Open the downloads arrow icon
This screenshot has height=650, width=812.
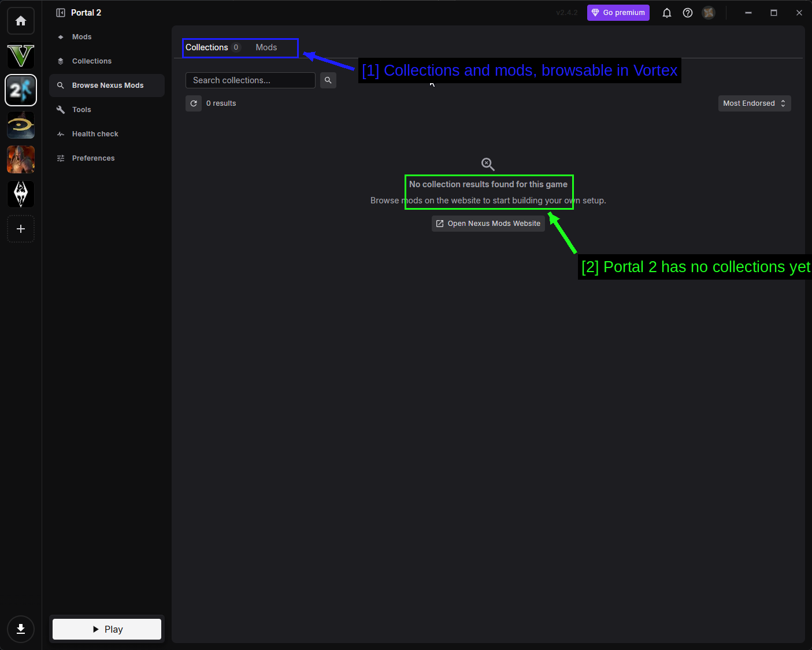click(x=21, y=629)
